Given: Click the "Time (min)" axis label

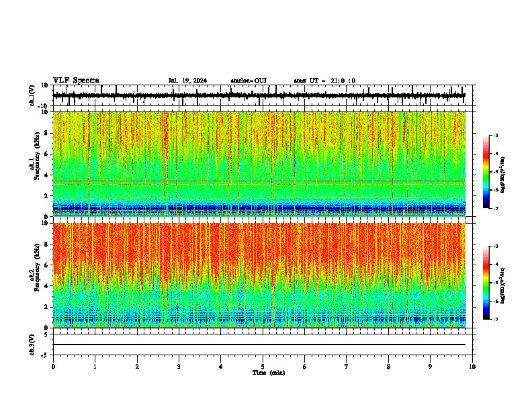Looking at the screenshot, I should pos(269,373).
